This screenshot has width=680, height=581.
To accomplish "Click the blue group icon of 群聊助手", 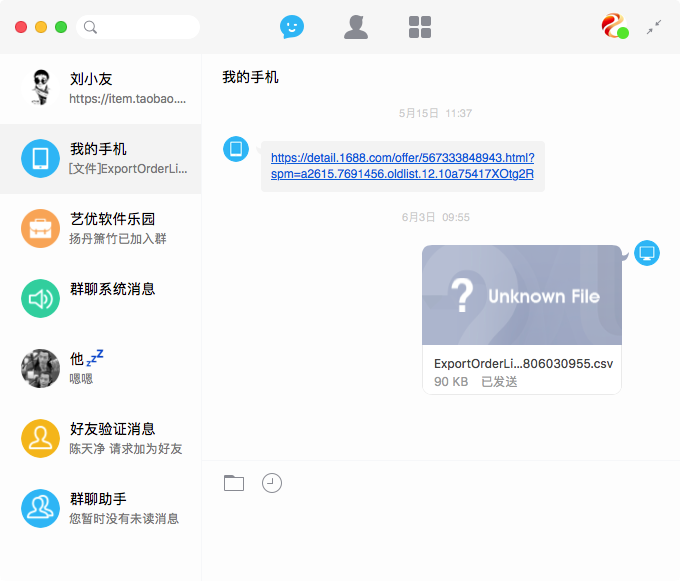I will [x=40, y=508].
